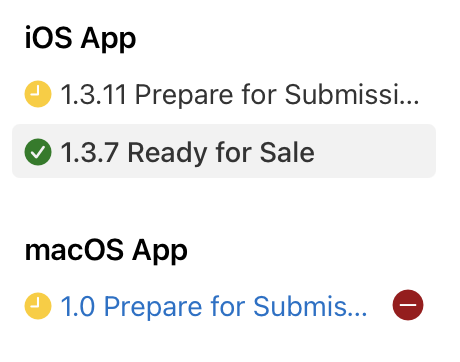Screen dimensions: 460x362
Task: Click the blue "1.0" version number
Action: pos(78,306)
